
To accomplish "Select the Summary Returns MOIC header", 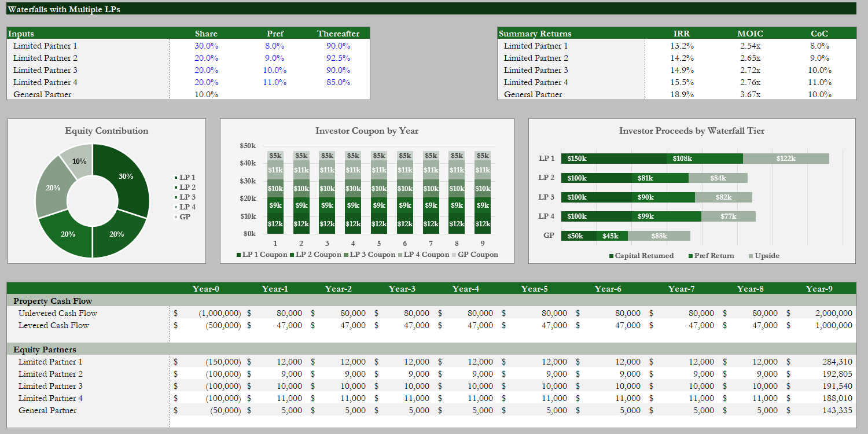I will 750,34.
